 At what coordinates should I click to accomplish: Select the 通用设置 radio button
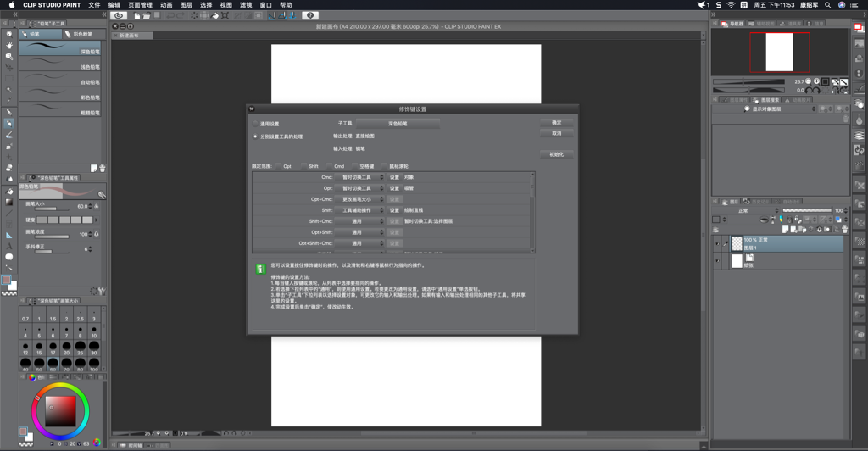click(x=255, y=124)
